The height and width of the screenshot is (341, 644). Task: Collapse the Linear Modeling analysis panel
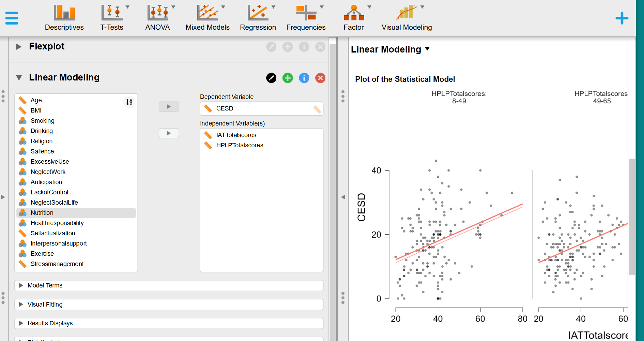(x=19, y=77)
